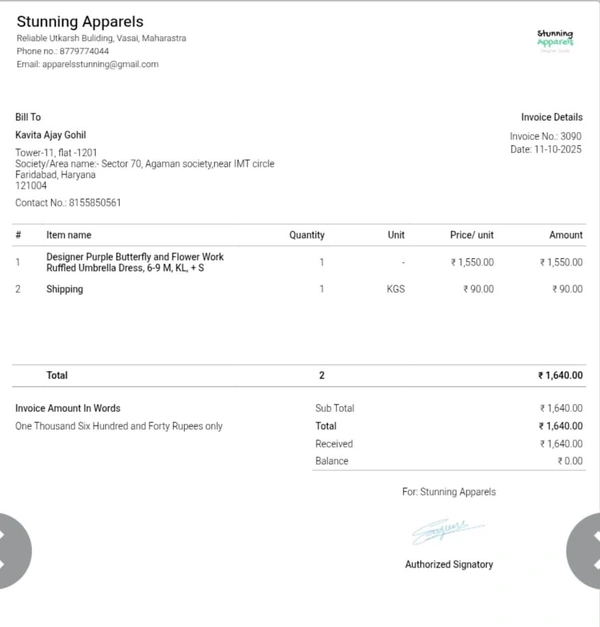This screenshot has height=627, width=600.
Task: Click the Quantity column header
Action: pyautogui.click(x=307, y=235)
